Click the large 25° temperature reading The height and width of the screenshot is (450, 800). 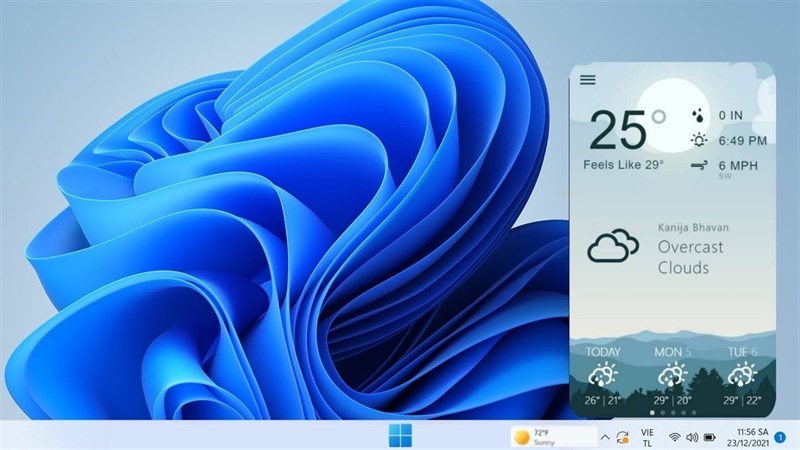click(x=627, y=129)
